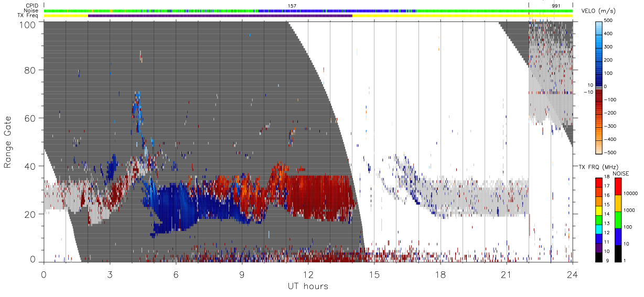The width and height of the screenshot is (644, 297).
Task: Click the '12' tick on the UT hours axis
Action: pyautogui.click(x=308, y=274)
